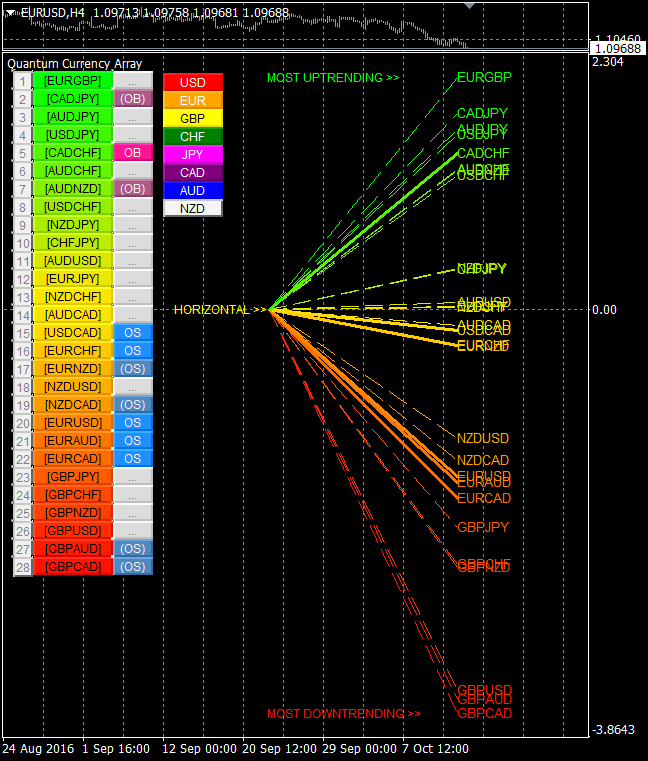Select the [GBPCAD] pair at list bottom
Viewport: 648px width, 761px height.
(x=71, y=567)
